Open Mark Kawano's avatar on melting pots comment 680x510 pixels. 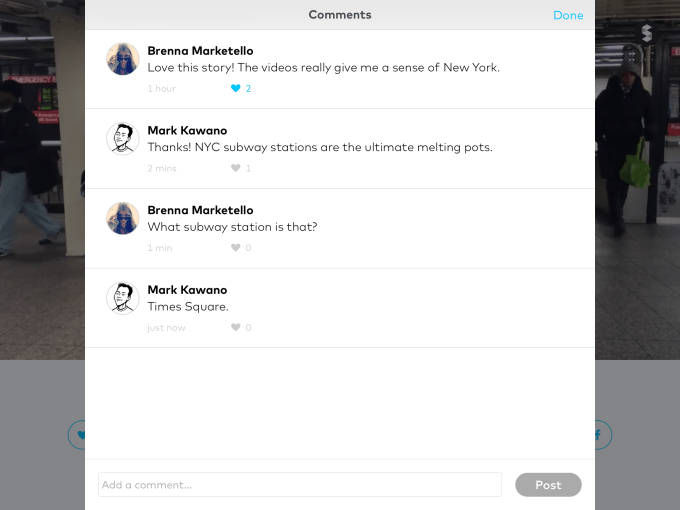pyautogui.click(x=122, y=139)
